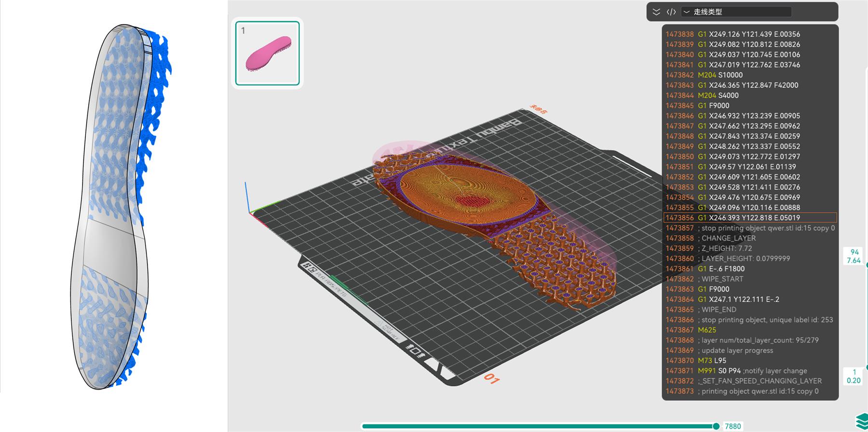This screenshot has height=432, width=868.
Task: Select highlighted G-code line 1473856
Action: [750, 218]
